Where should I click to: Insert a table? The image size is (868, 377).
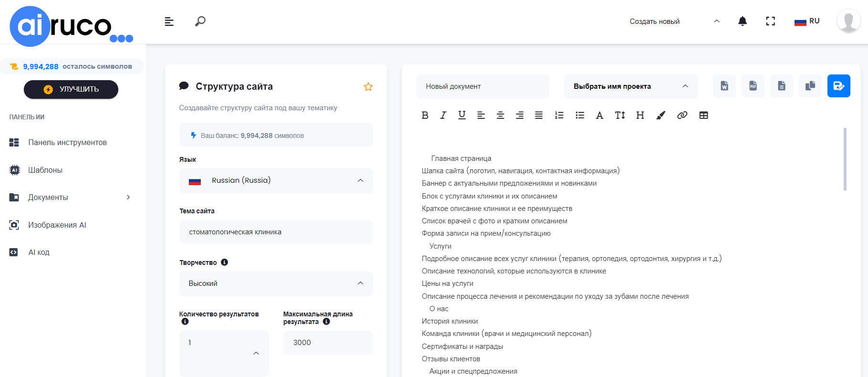click(x=703, y=115)
